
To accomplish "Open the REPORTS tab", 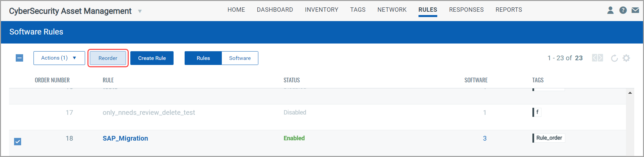I will click(509, 10).
